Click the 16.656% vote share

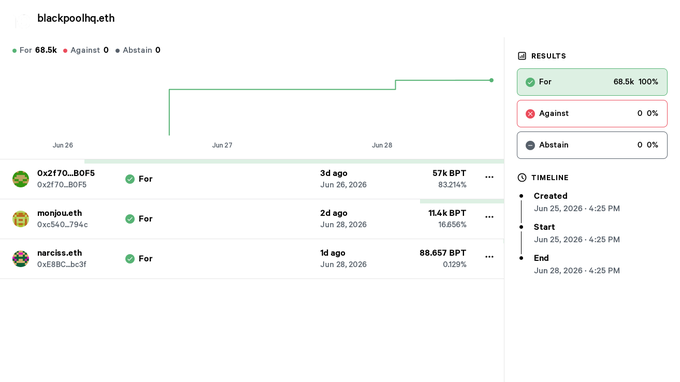pos(452,225)
